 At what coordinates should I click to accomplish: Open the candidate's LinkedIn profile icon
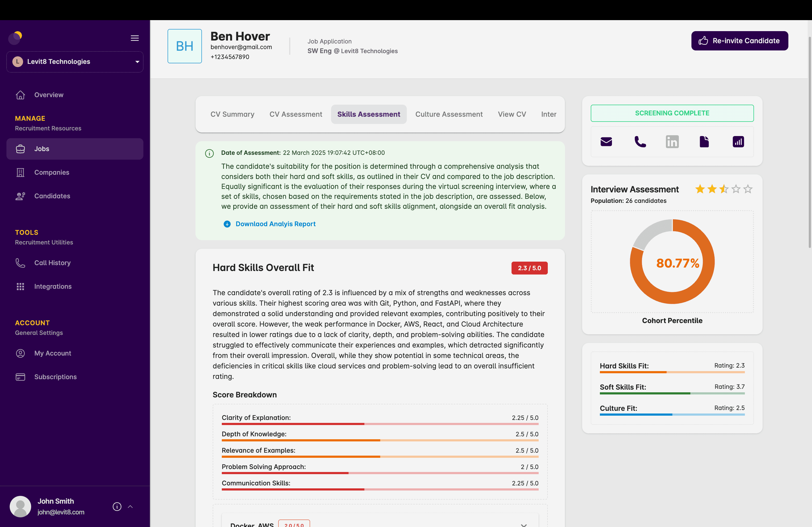click(x=672, y=141)
